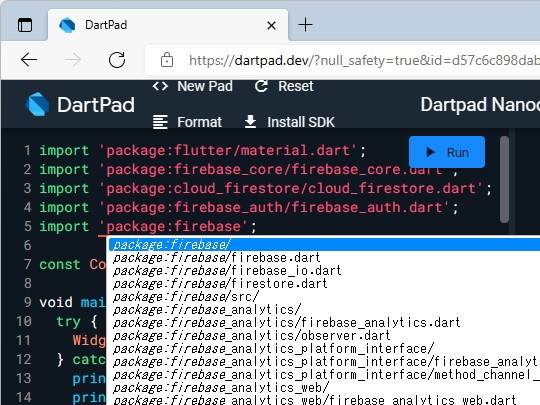Reload the page with refresh icon
The width and height of the screenshot is (540, 405).
[x=117, y=60]
